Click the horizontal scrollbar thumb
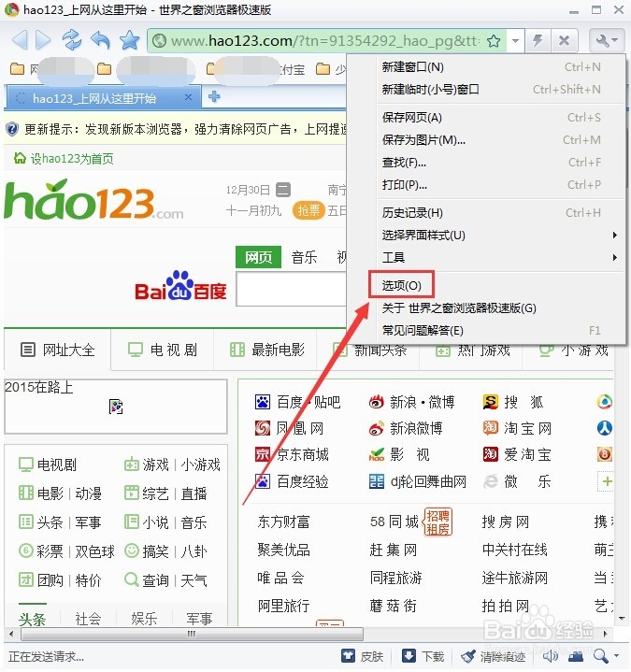This screenshot has height=672, width=631. tap(192, 634)
